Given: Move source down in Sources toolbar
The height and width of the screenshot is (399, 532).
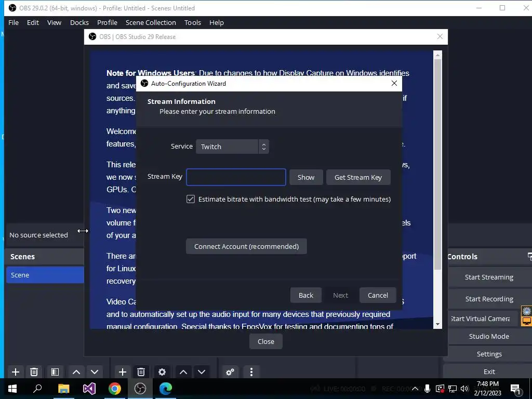Looking at the screenshot, I should click(x=202, y=372).
